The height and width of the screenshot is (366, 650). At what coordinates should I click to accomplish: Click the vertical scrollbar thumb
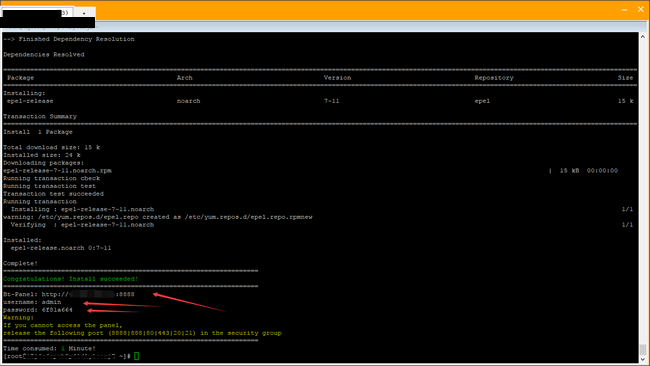(643, 349)
